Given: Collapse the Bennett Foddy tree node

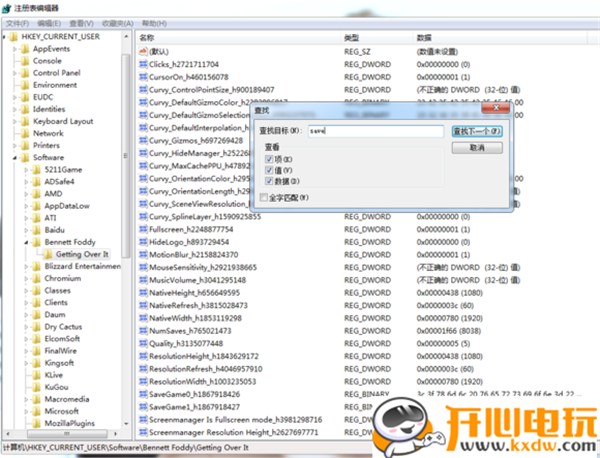Looking at the screenshot, I should [26, 242].
